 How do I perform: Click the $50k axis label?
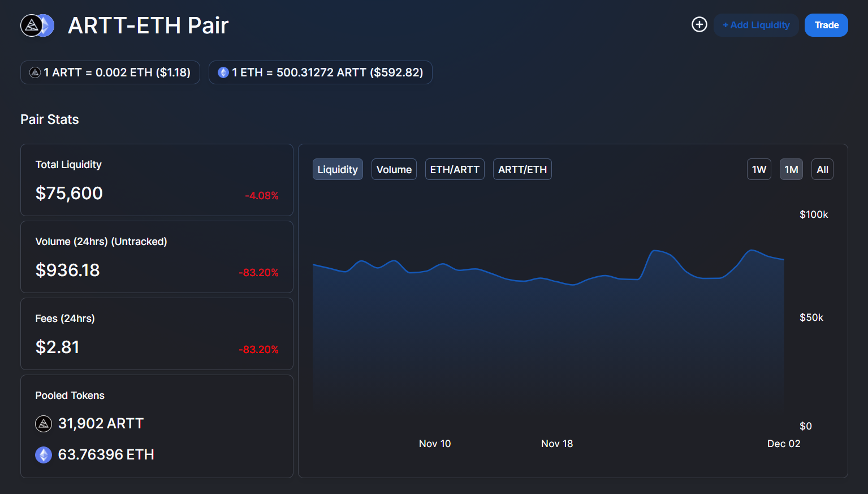tap(811, 317)
